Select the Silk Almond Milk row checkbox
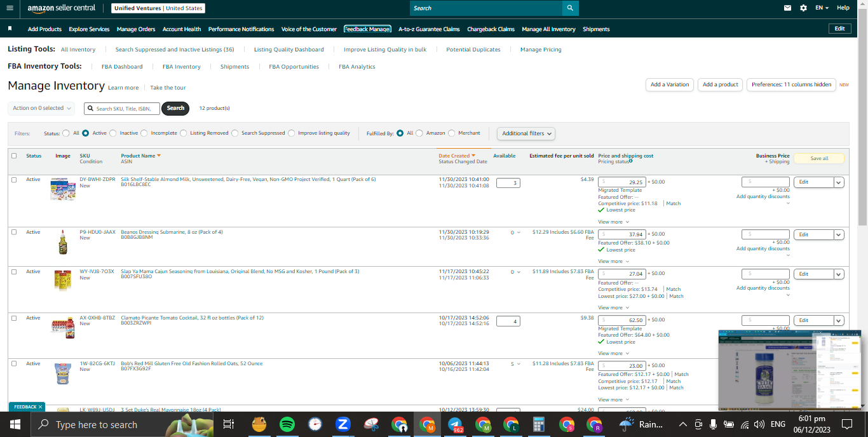The image size is (868, 437). [14, 180]
